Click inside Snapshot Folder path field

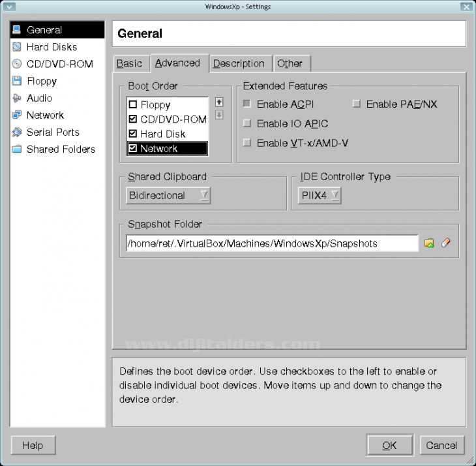pyautogui.click(x=272, y=243)
